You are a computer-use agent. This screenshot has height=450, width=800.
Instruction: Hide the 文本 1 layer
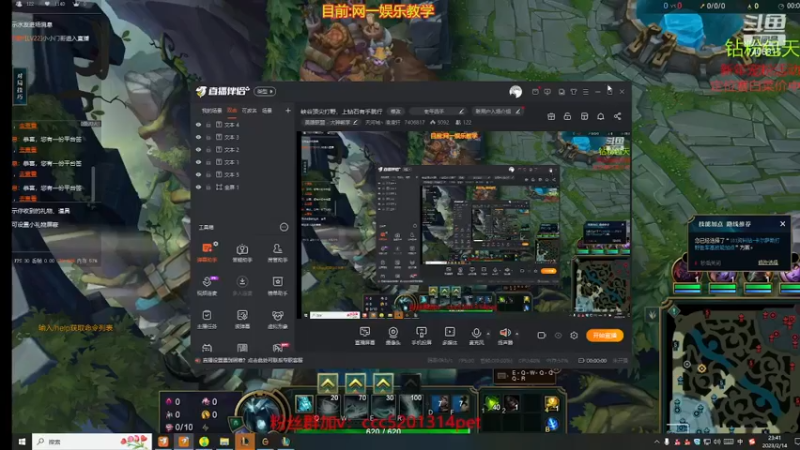click(x=198, y=162)
